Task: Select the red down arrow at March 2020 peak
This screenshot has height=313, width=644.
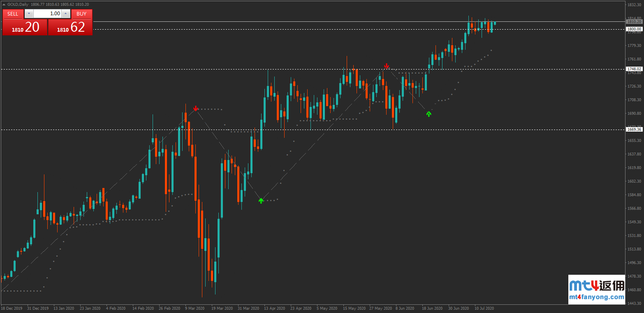Action: tap(196, 109)
